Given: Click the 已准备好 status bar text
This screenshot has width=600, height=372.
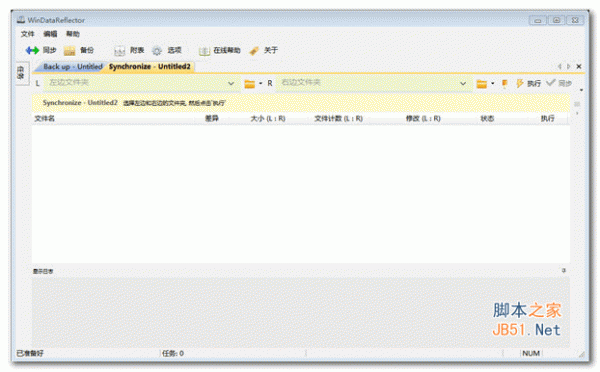Looking at the screenshot, I should coord(30,353).
